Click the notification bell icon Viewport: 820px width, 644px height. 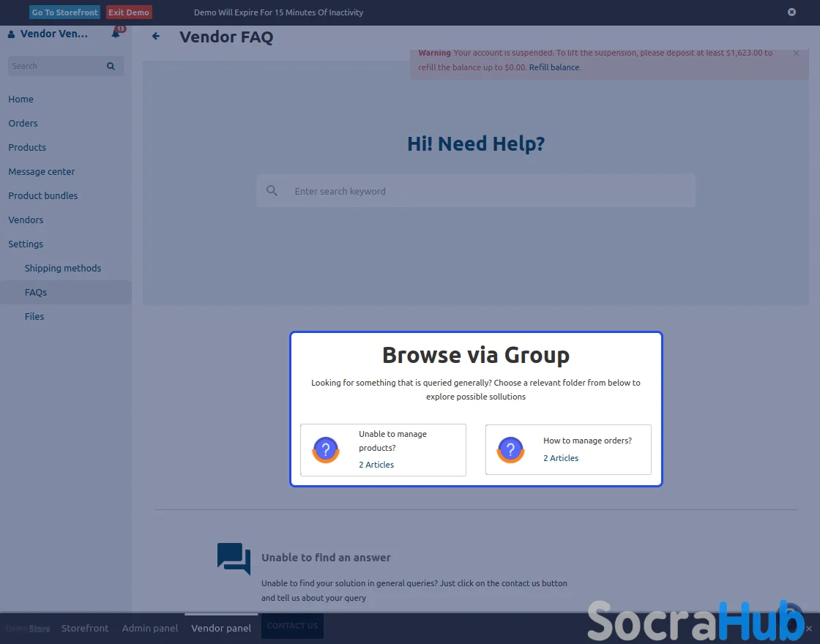(116, 34)
